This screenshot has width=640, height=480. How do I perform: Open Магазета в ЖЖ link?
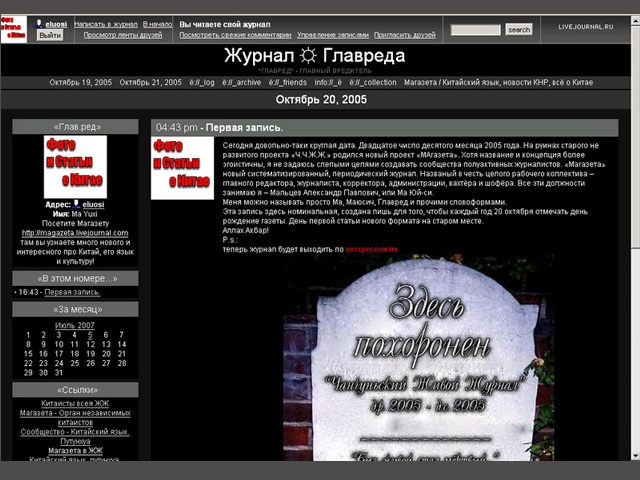point(75,451)
